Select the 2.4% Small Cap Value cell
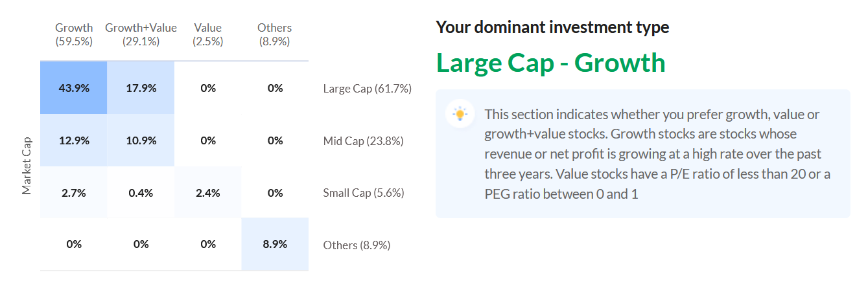Viewport: 868px width, 301px height. pyautogui.click(x=208, y=192)
